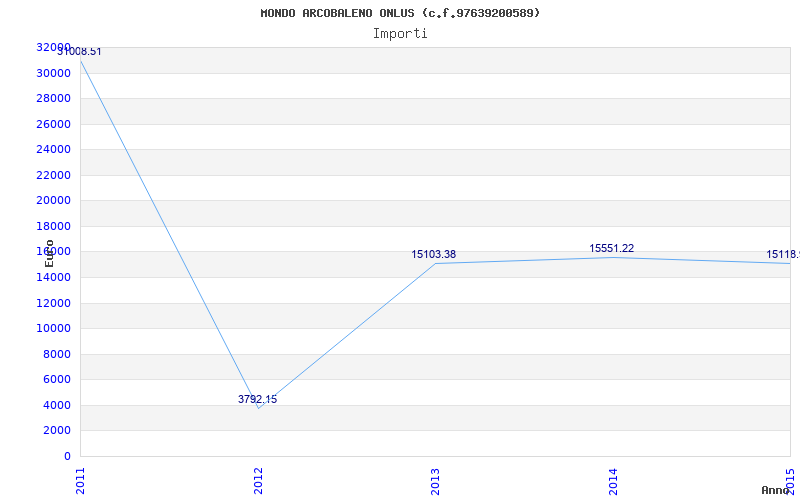800x500 pixels.
Task: Click the 14000 y-axis value
Action: pos(53,278)
